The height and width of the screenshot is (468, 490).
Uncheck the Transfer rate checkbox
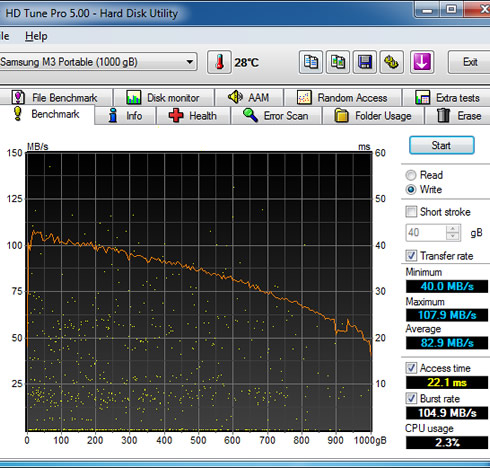point(411,256)
